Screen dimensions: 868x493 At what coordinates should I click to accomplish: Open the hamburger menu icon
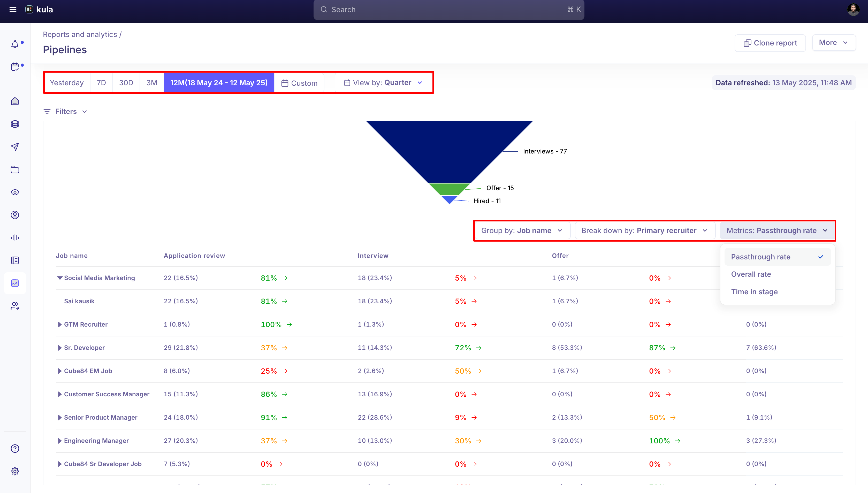pyautogui.click(x=13, y=10)
